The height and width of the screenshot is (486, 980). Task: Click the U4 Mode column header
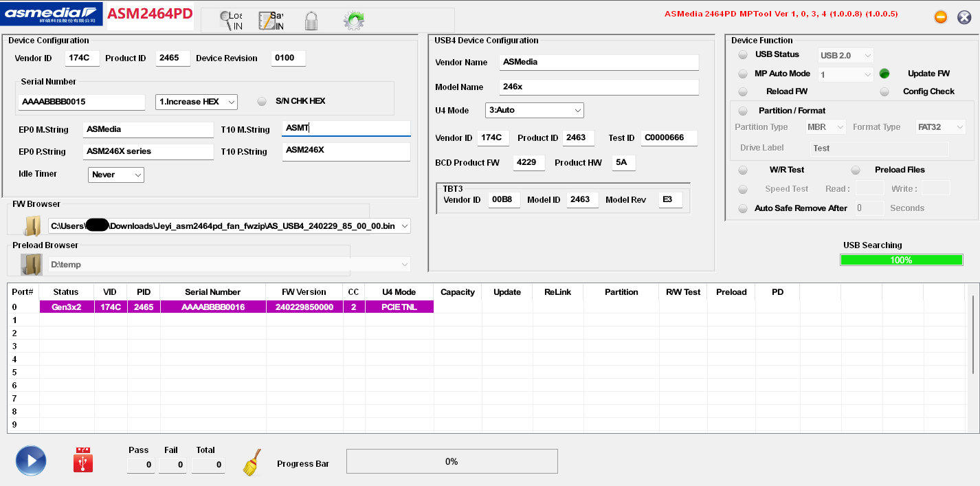pos(399,292)
